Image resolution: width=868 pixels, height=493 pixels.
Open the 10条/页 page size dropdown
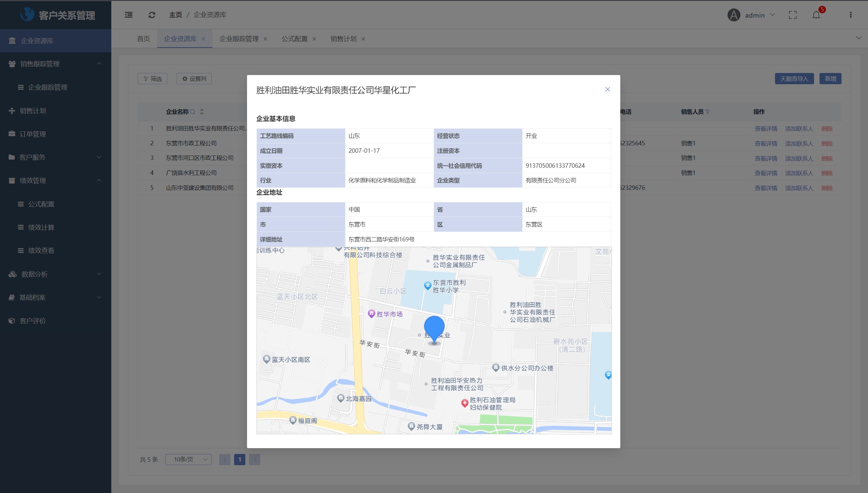(x=188, y=459)
